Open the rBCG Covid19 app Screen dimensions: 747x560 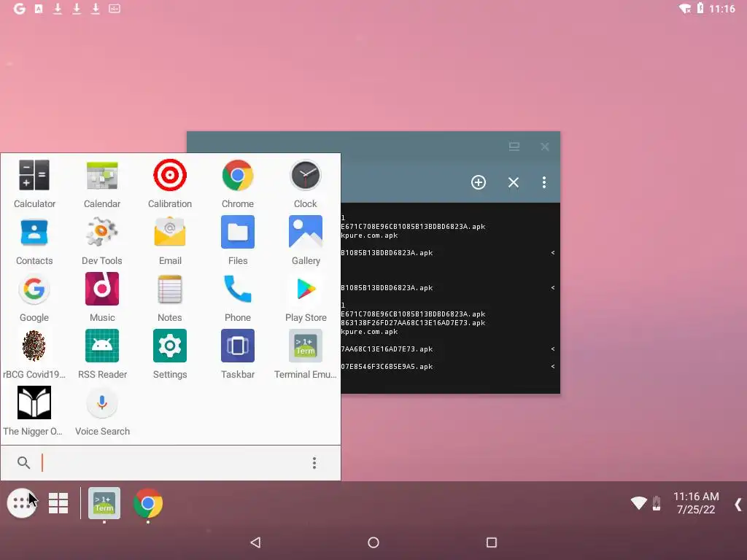click(x=34, y=355)
